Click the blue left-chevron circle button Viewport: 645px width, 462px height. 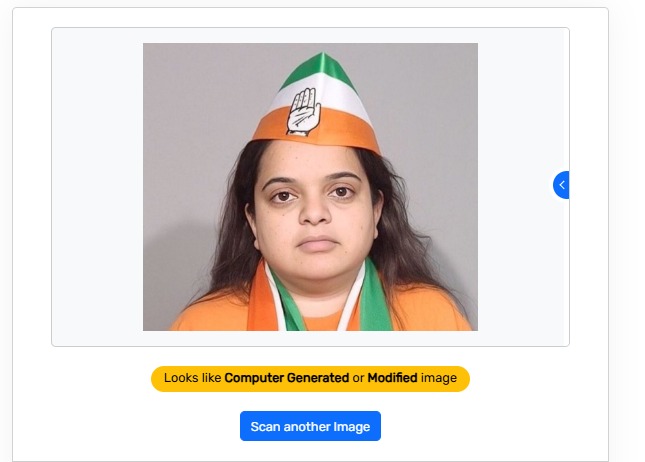coord(561,185)
